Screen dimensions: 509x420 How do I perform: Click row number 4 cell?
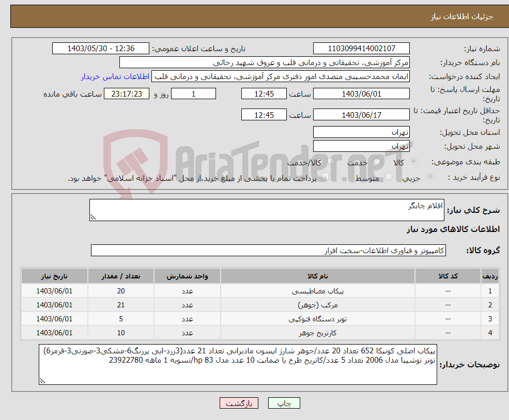point(490,333)
